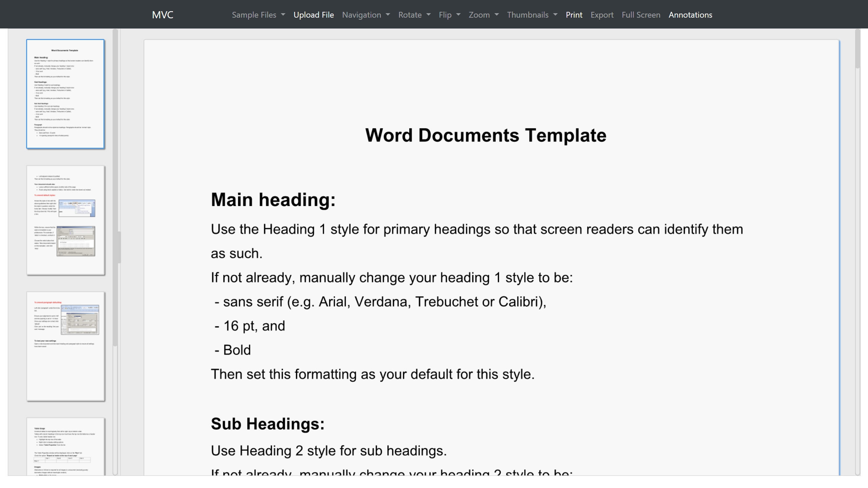The image size is (868, 488).
Task: Click the Word Documents Template title
Action: click(x=486, y=136)
